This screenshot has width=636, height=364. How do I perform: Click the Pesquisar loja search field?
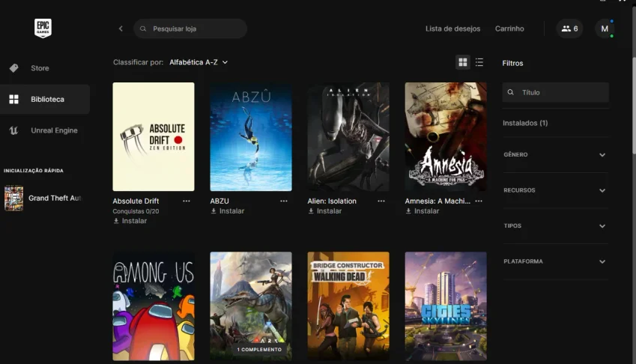[x=190, y=28]
